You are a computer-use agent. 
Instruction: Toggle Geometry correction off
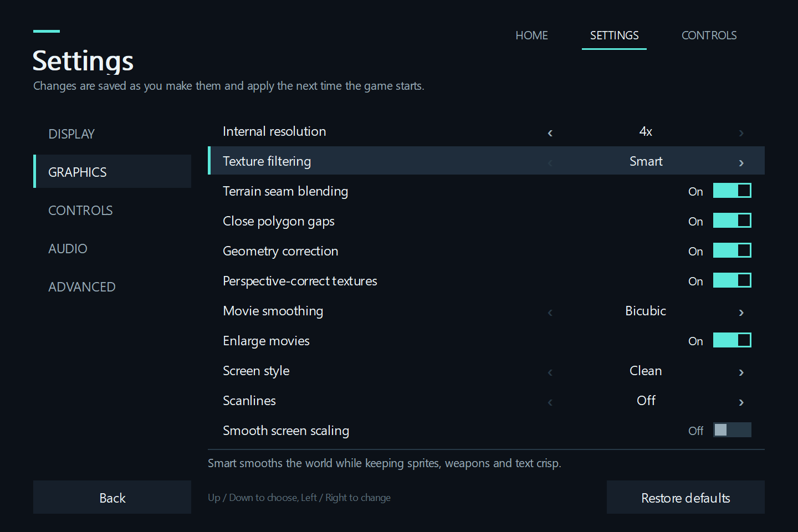[x=732, y=250]
